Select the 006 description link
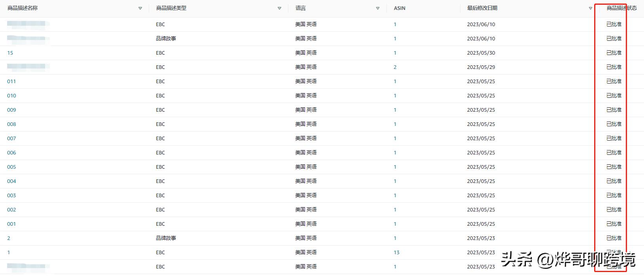 11,152
